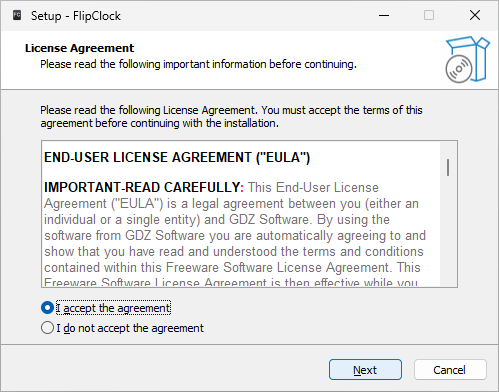
Task: Click the "I accept the agreement" label text
Action: [113, 308]
